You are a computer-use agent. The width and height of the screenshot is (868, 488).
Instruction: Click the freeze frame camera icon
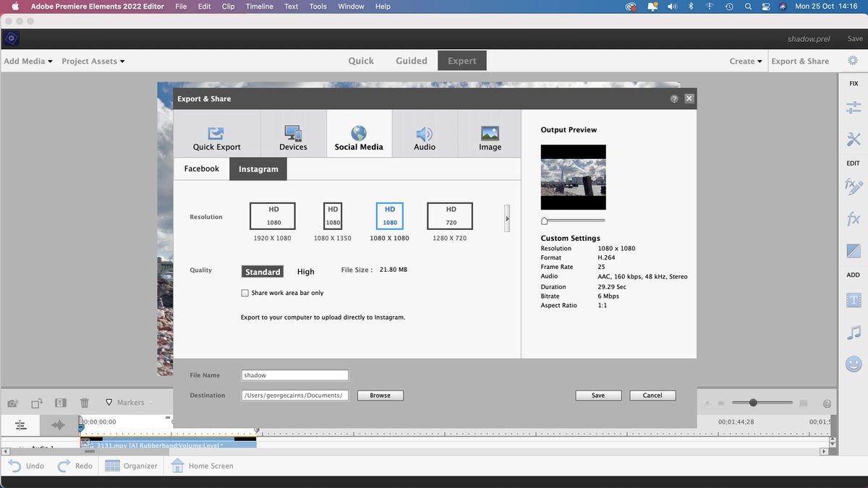(12, 403)
